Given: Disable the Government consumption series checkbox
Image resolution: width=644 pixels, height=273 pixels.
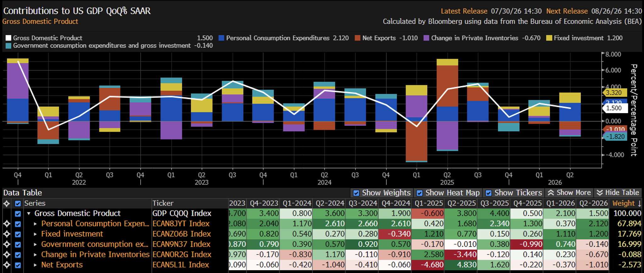Looking at the screenshot, I should pyautogui.click(x=18, y=244).
